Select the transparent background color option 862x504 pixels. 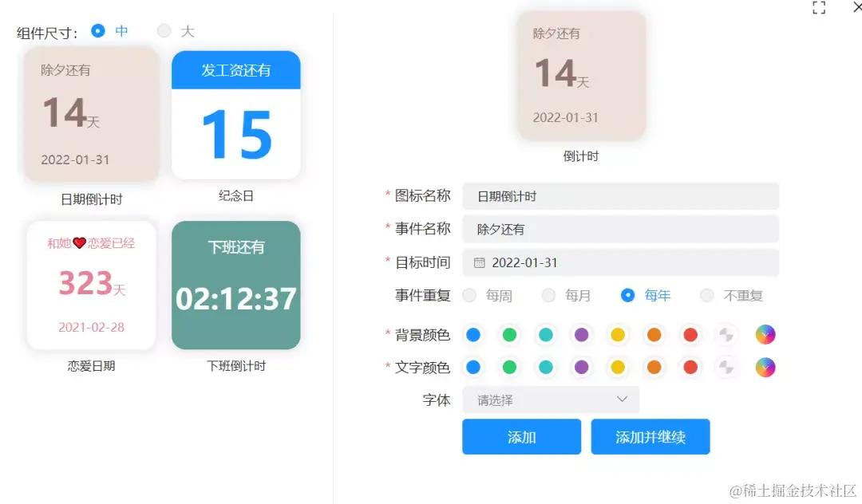click(x=726, y=334)
